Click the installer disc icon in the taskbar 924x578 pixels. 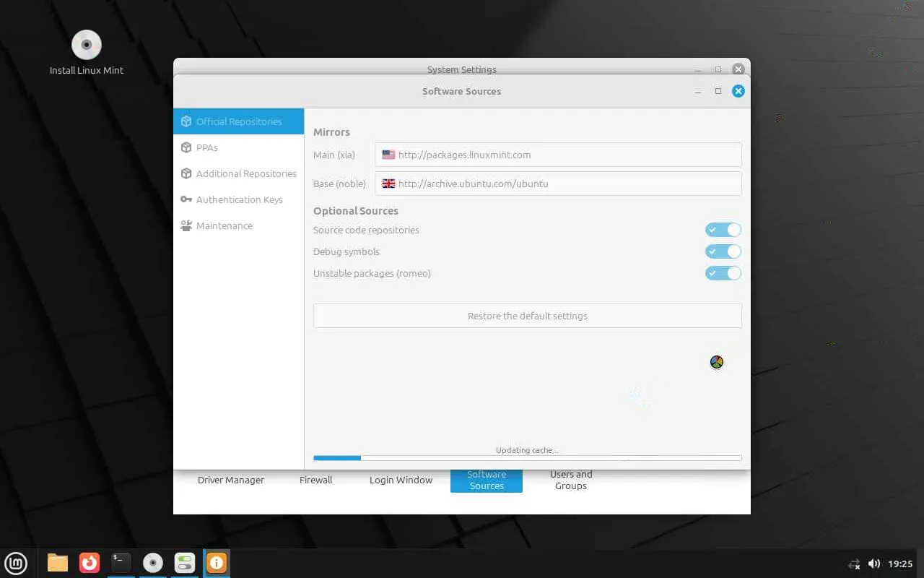coord(153,563)
